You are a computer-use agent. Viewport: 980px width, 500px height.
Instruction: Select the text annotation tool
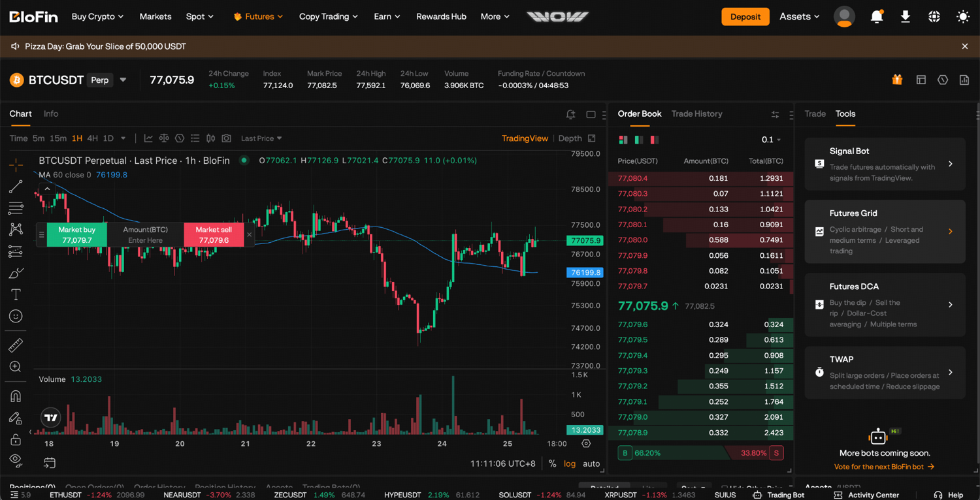point(16,294)
